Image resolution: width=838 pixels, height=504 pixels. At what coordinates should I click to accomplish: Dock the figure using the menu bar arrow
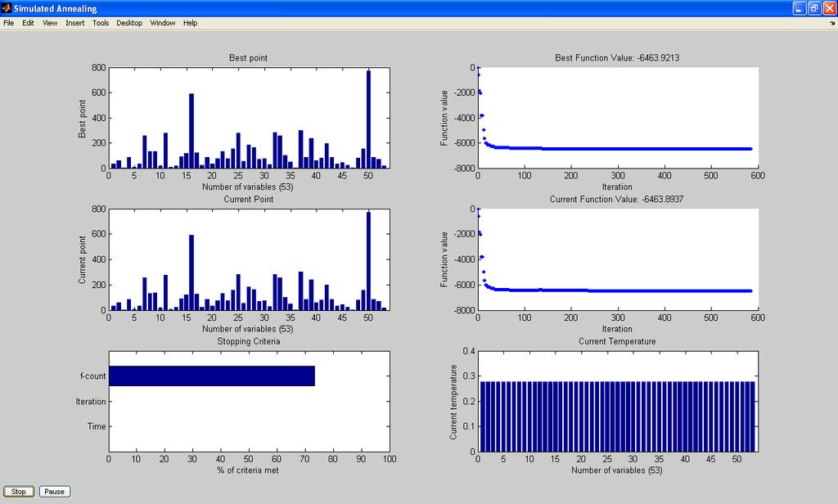coord(832,24)
